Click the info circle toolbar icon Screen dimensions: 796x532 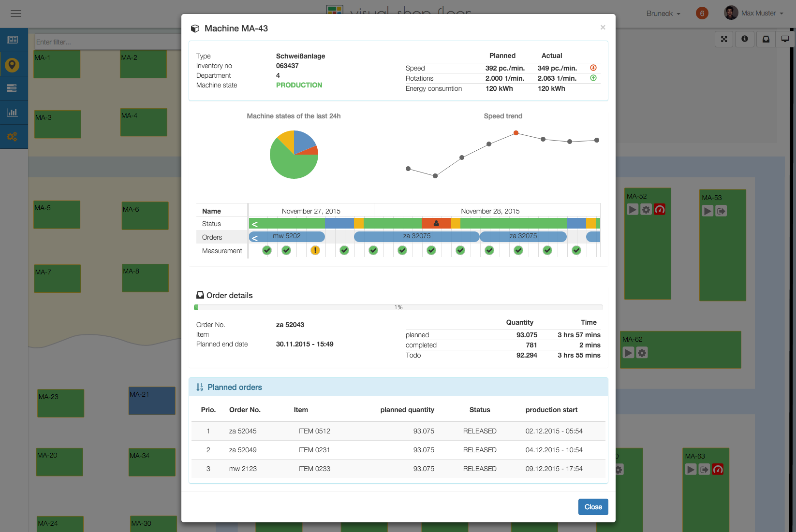[x=745, y=39]
